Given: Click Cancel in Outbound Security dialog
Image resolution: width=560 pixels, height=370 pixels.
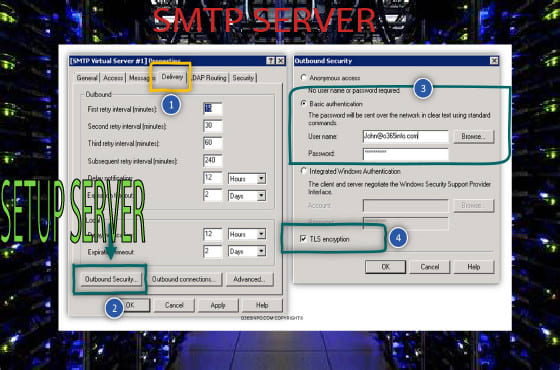Looking at the screenshot, I should (x=430, y=267).
